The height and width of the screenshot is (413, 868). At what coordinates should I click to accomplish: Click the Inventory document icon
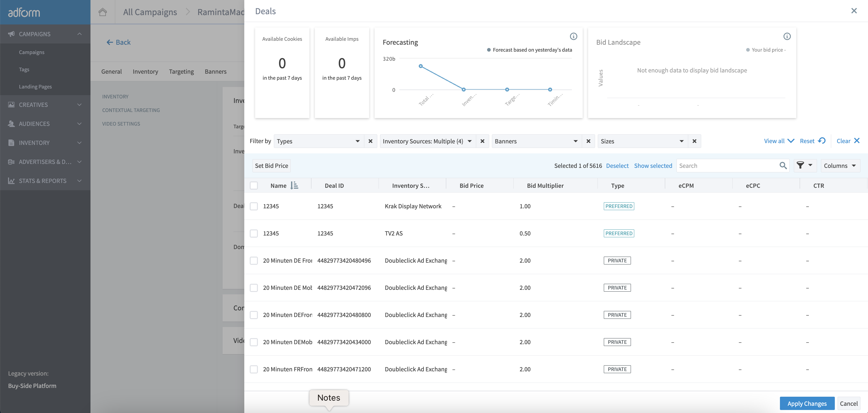11,143
